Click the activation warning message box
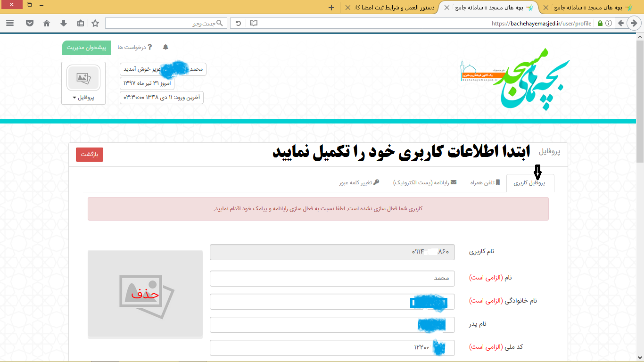 click(x=318, y=209)
